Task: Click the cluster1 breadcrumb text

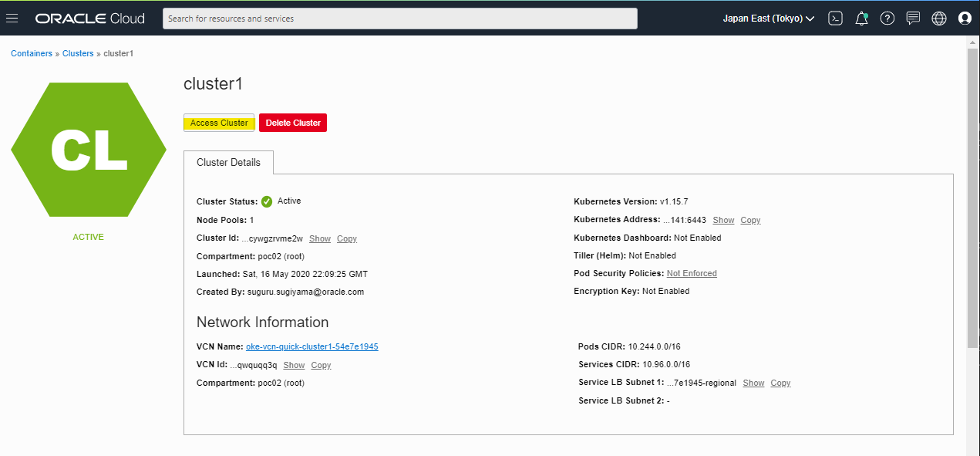Action: [x=119, y=53]
